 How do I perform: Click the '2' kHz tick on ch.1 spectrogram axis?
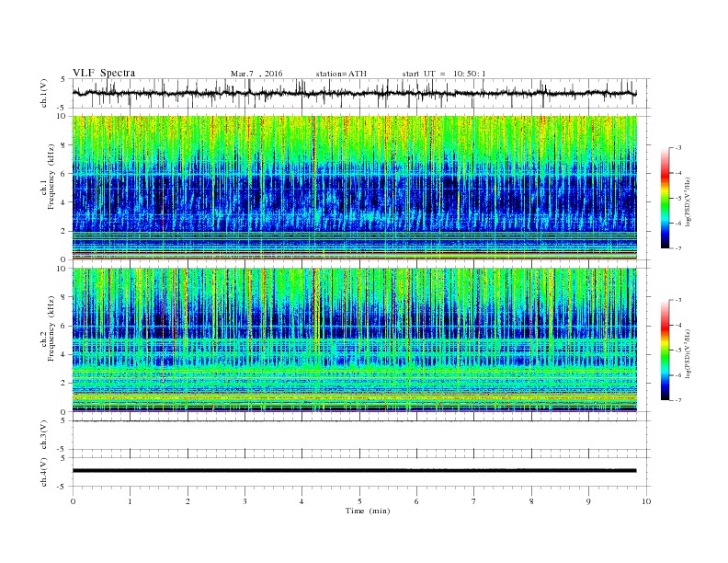pos(63,231)
